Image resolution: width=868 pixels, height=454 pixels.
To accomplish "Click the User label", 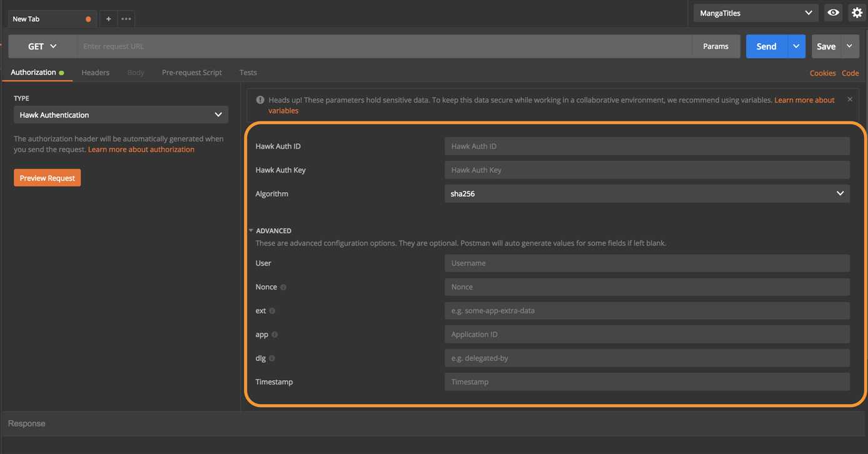I will click(263, 263).
